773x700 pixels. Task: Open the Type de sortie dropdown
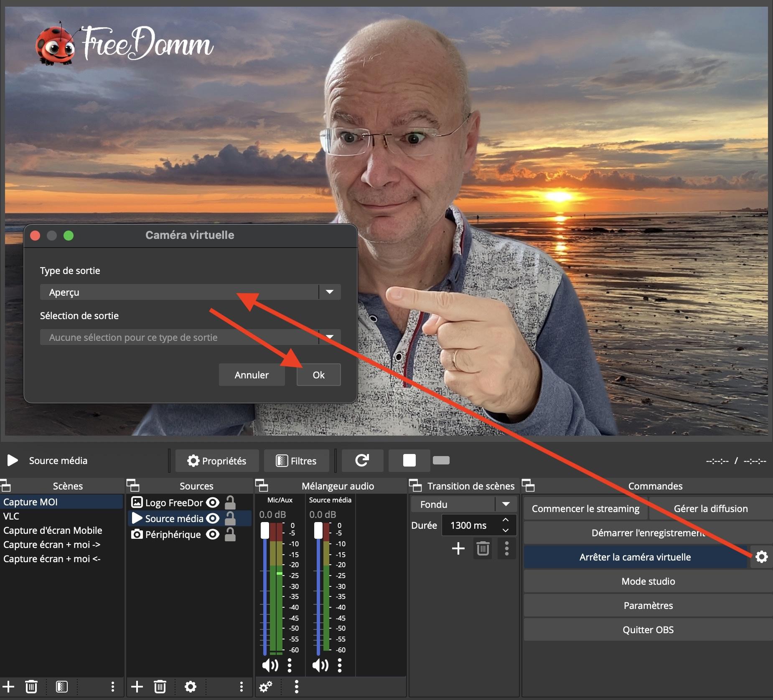tap(330, 292)
